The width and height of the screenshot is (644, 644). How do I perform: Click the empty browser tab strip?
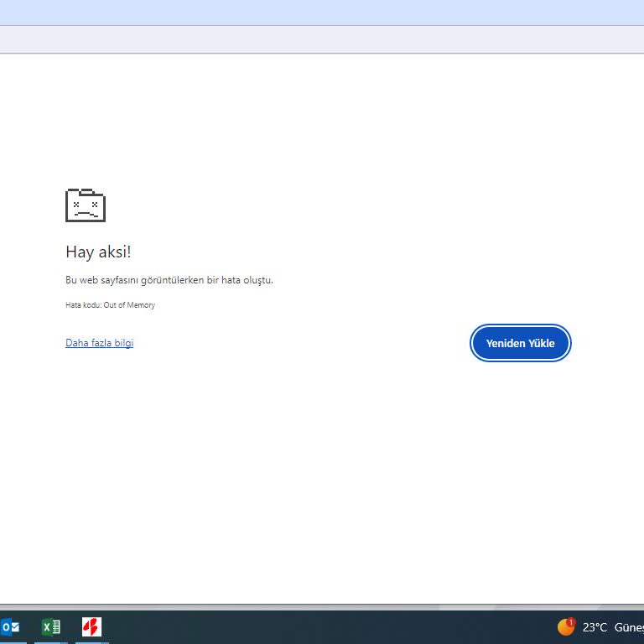(x=322, y=13)
